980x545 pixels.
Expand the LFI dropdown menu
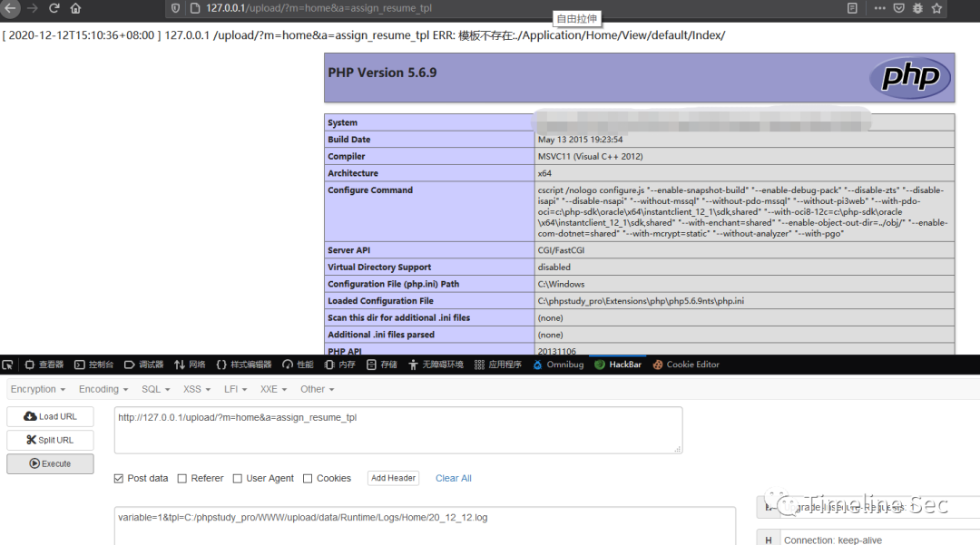point(237,389)
